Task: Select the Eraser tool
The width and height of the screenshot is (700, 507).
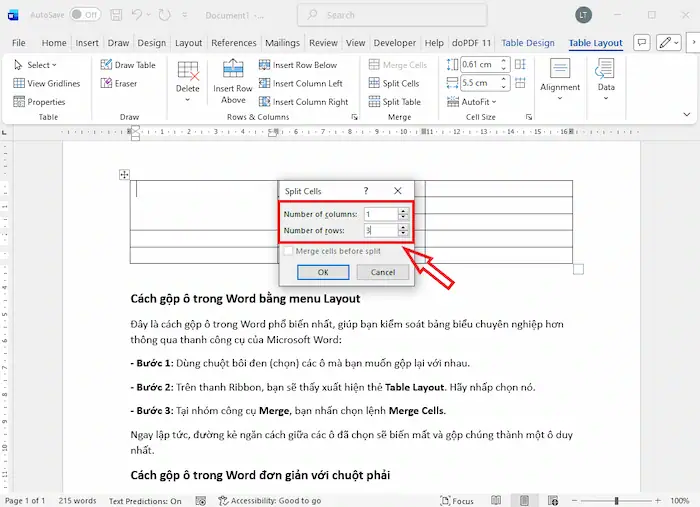Action: tap(119, 83)
